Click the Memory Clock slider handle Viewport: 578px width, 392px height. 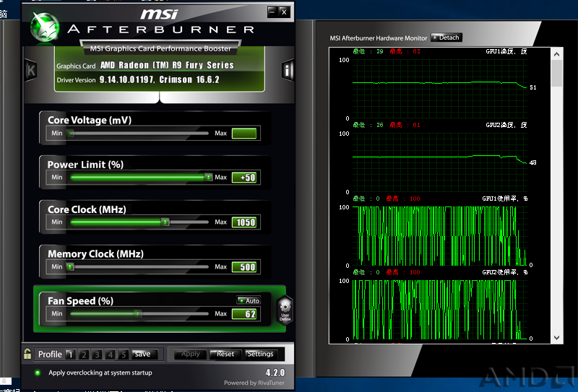coord(70,266)
